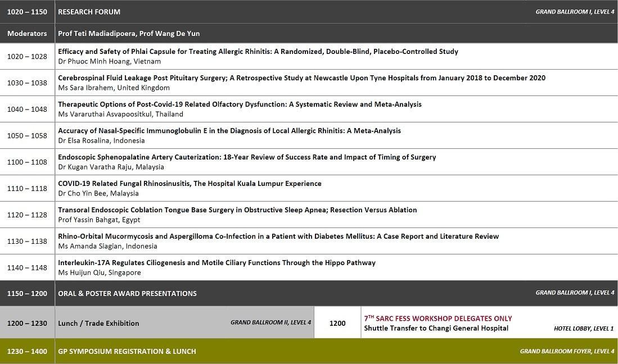This screenshot has height=364, width=618.
Task: Select the Nasal-Specific Immunoglobulin E meta-analysis title
Action: [x=229, y=131]
